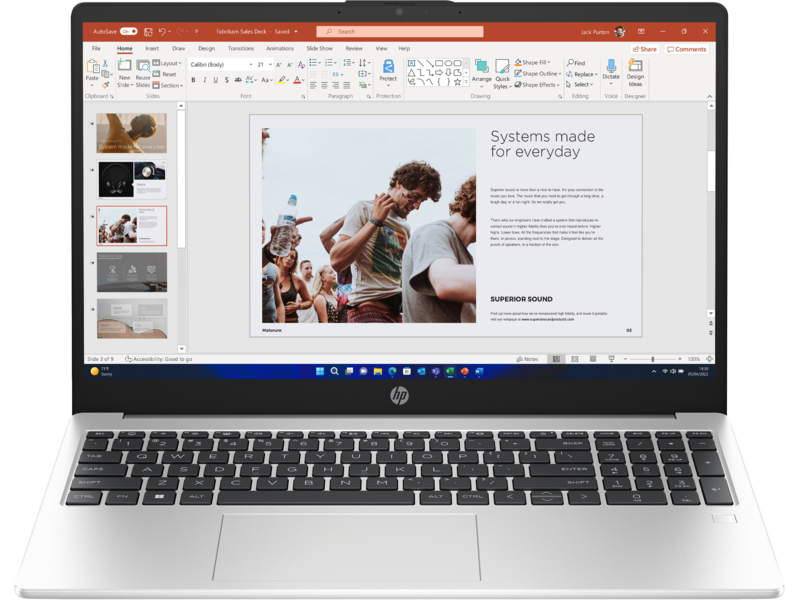This screenshot has height=600, width=800.
Task: Open the File menu
Action: 96,48
